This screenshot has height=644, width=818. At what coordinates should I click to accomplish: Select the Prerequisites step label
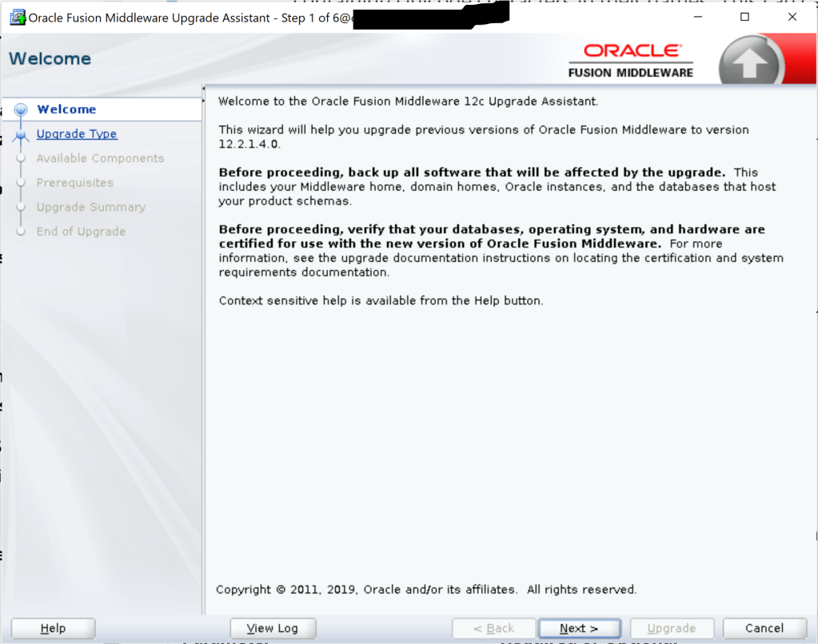pos(75,183)
